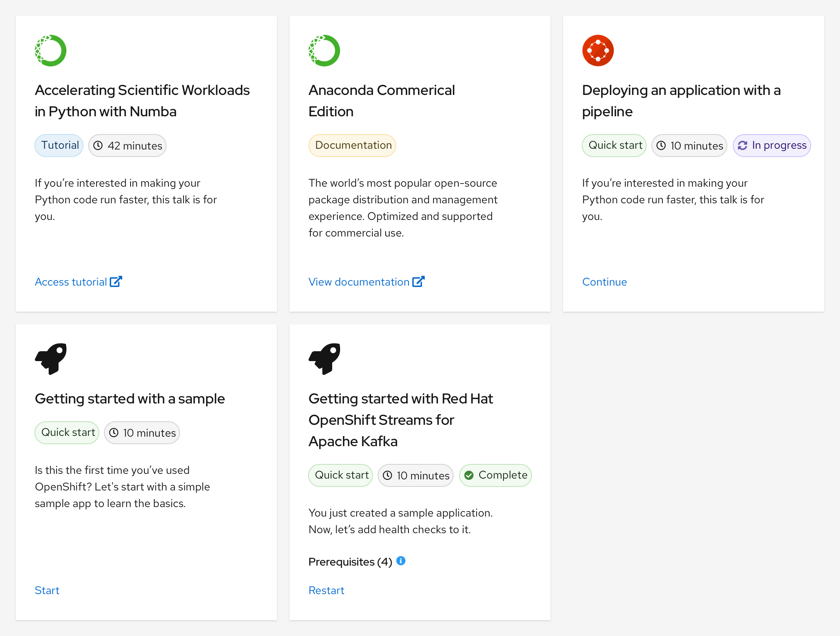
Task: Click the Documentation label
Action: pos(352,146)
